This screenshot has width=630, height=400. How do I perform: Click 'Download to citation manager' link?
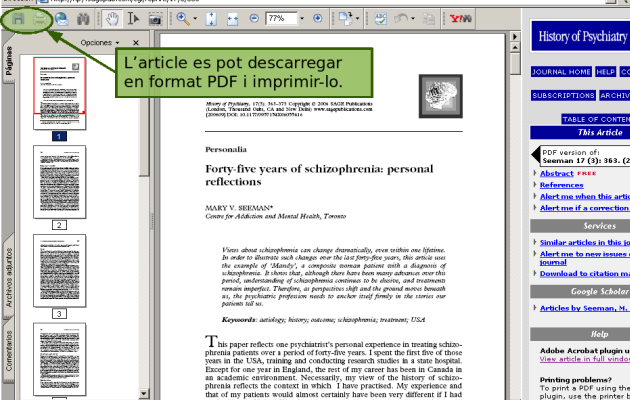[x=585, y=273]
